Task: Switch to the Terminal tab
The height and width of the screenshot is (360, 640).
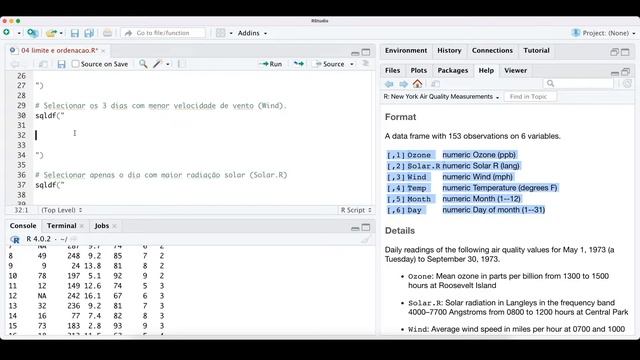Action: 62,226
